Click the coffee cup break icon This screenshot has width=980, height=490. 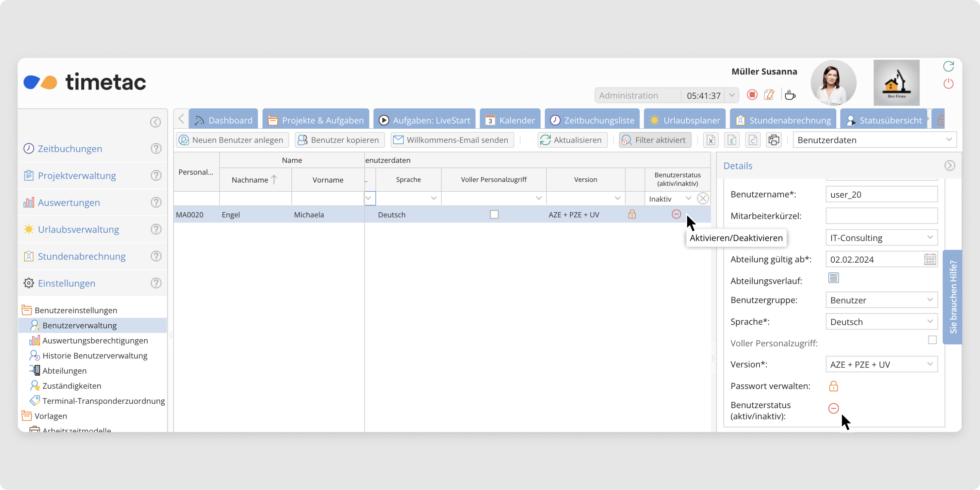790,95
